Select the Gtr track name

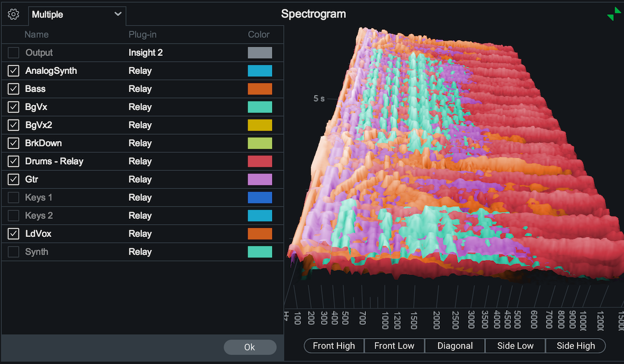coord(32,179)
